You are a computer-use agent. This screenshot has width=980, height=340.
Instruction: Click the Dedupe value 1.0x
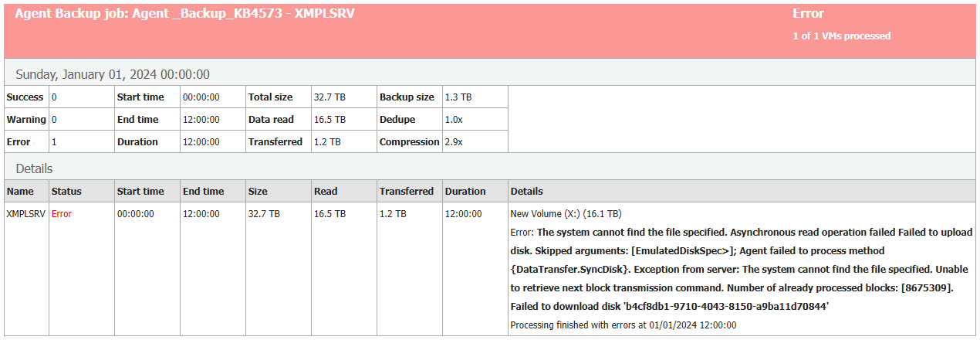(x=454, y=120)
